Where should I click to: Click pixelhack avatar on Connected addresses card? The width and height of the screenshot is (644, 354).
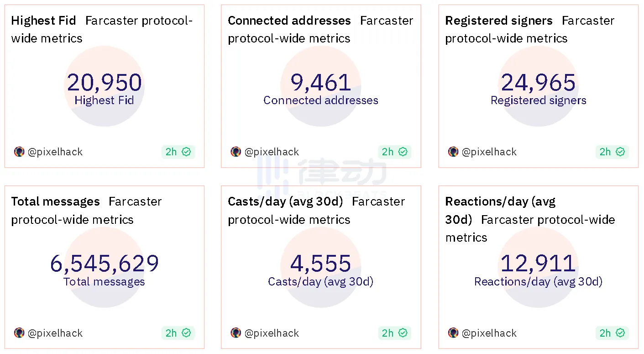[x=236, y=152]
